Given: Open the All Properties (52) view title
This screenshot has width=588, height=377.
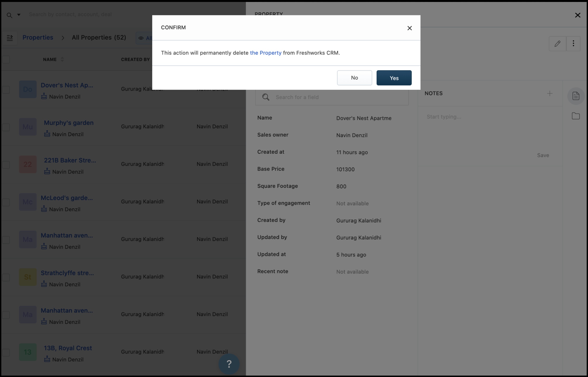Looking at the screenshot, I should [x=99, y=38].
